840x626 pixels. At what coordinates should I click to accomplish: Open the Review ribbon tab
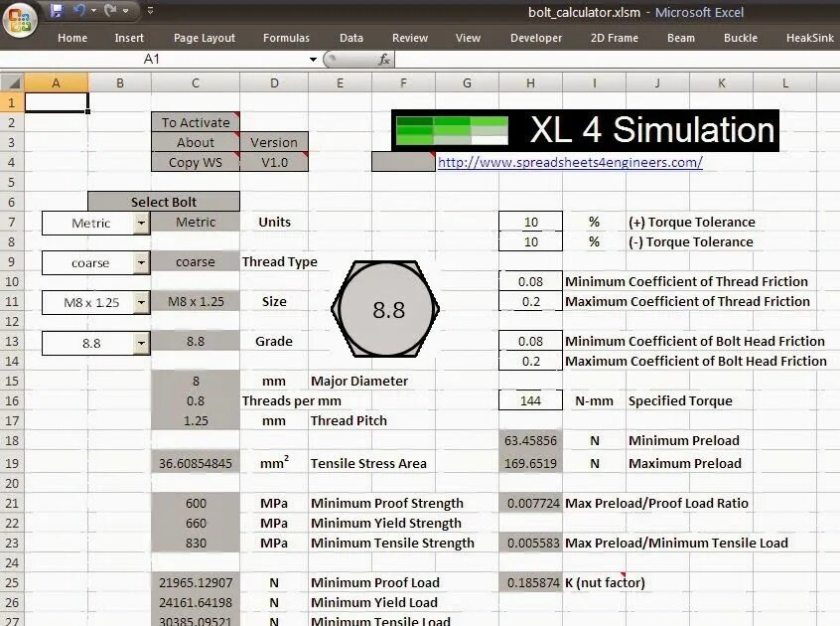click(x=410, y=38)
